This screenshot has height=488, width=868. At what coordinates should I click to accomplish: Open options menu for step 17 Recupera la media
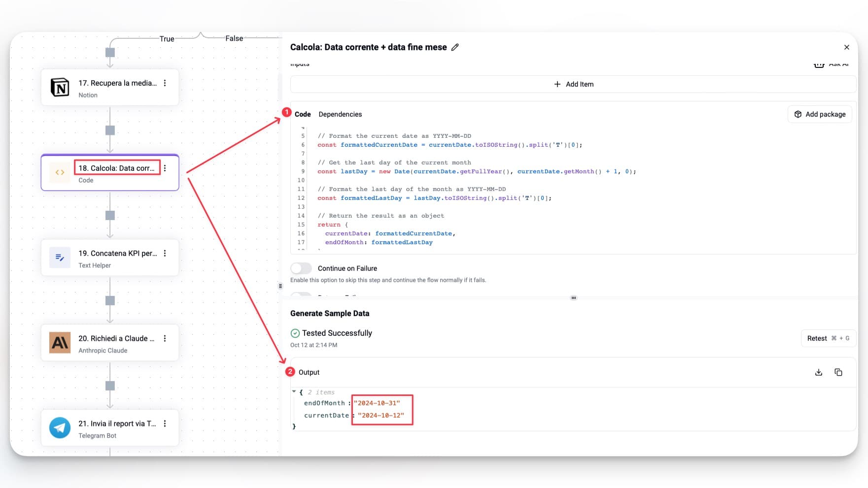coord(165,83)
